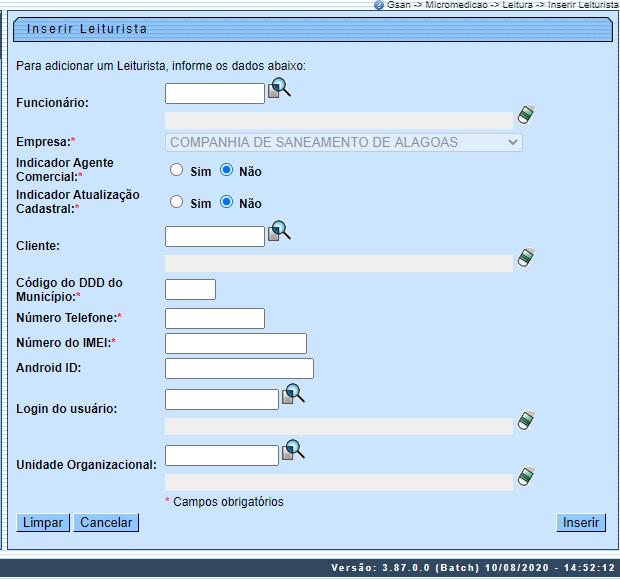Click the 'Versão: 3.87.0.0 (Batch)' footer text
This screenshot has width=620, height=579.
405,568
